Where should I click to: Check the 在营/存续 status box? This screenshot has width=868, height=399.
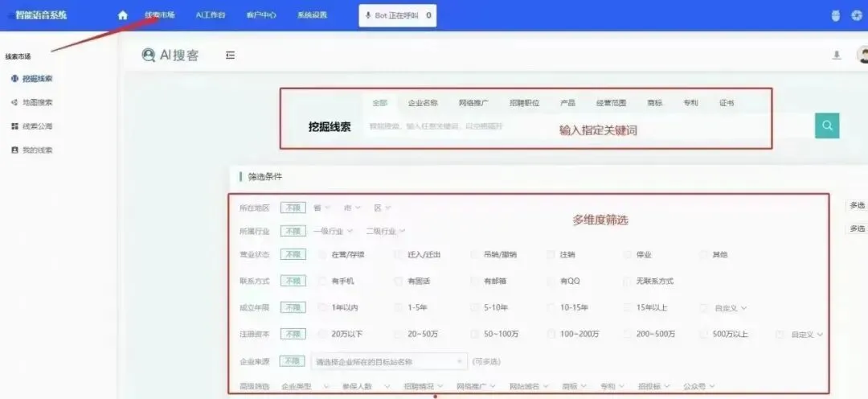(322, 255)
